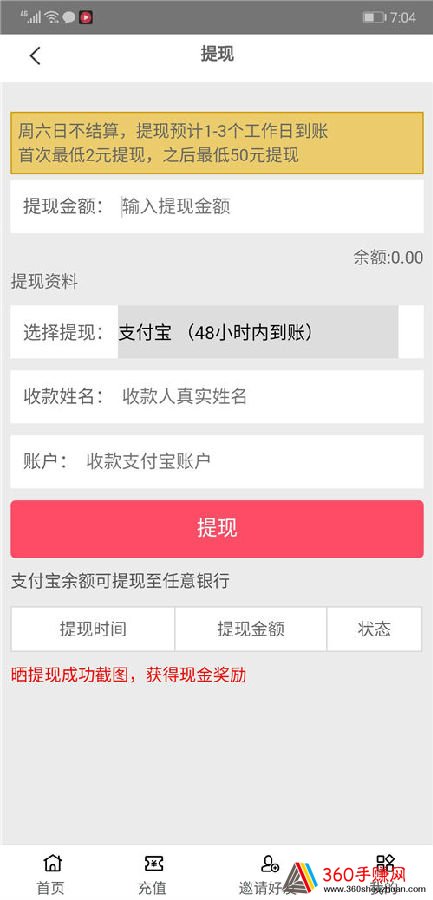Tap the battery icon in status bar
Image resolution: width=433 pixels, height=900 pixels.
(x=374, y=17)
